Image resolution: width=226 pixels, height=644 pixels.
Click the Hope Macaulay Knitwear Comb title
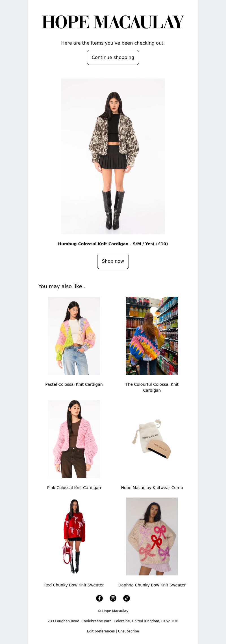point(152,488)
